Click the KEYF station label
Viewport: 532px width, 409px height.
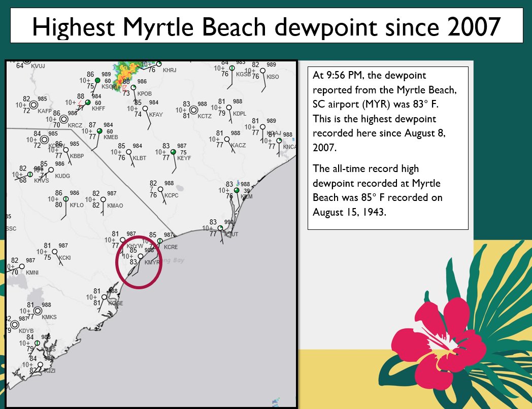(x=184, y=158)
